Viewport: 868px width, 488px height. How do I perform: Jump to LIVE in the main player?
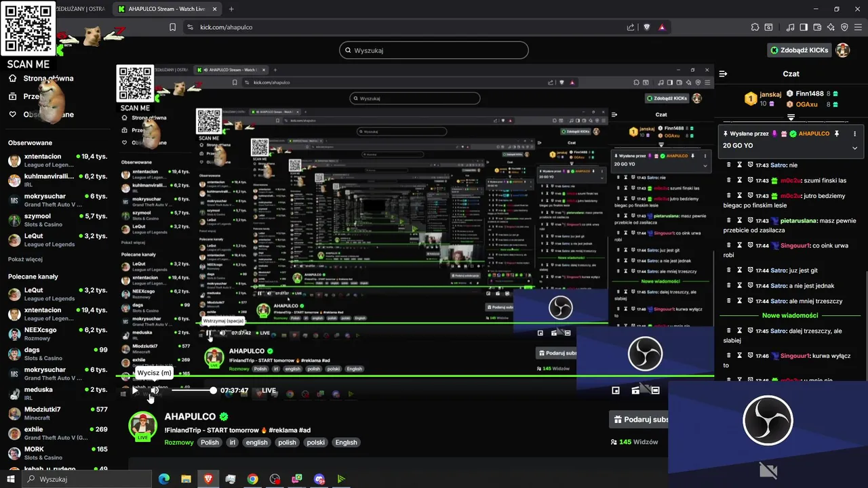[269, 390]
